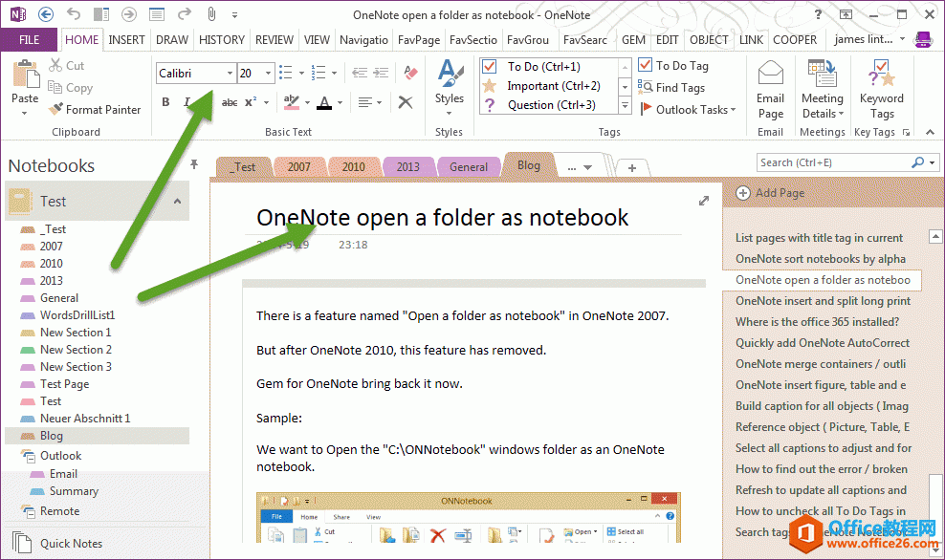Delete with the X icon in Basic Text
Screen dimensions: 945x560
pos(406,102)
